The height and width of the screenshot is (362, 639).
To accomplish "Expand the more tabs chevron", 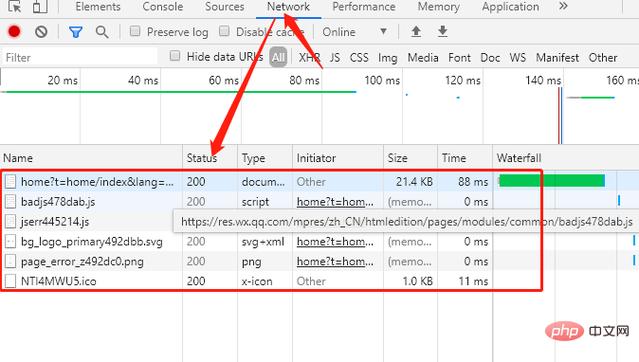I will tap(563, 7).
